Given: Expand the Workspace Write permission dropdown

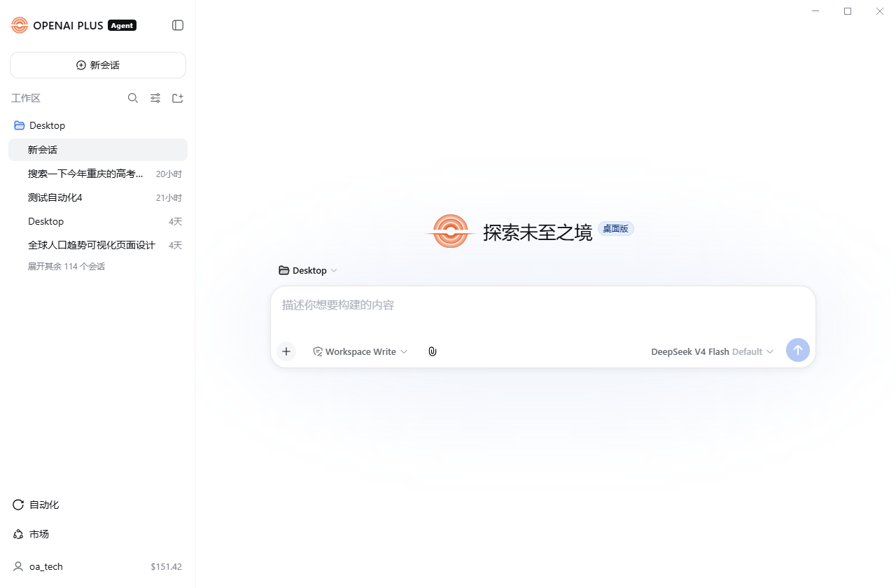Looking at the screenshot, I should [x=360, y=351].
